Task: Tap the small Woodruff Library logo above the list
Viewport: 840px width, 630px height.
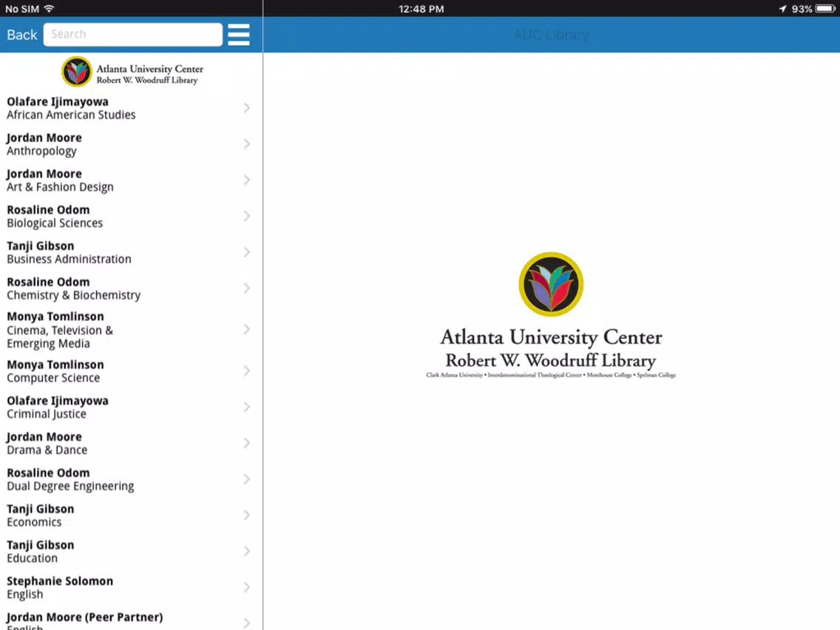Action: pyautogui.click(x=132, y=72)
